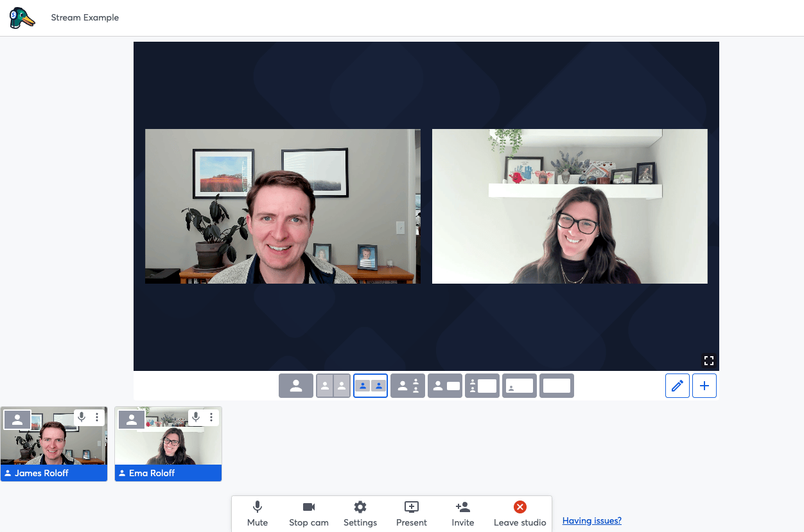
Task: Click Ema's video feed on the stage
Action: pyautogui.click(x=570, y=206)
